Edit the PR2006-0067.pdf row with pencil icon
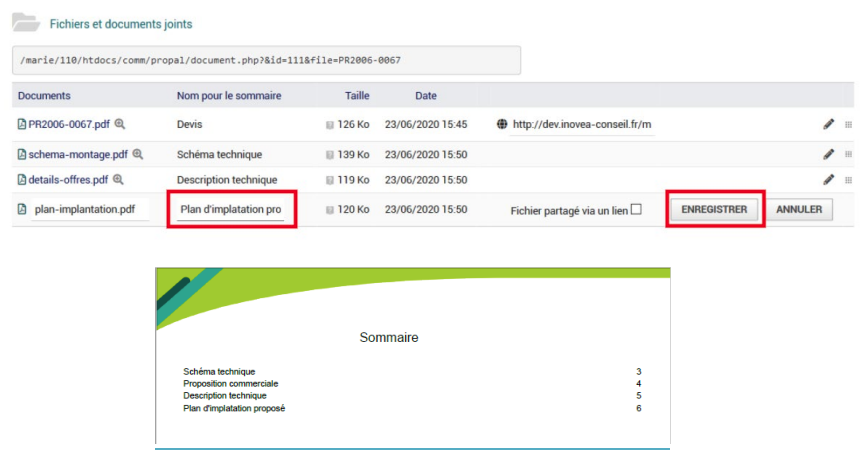Image resolution: width=866 pixels, height=469 pixels. point(828,124)
